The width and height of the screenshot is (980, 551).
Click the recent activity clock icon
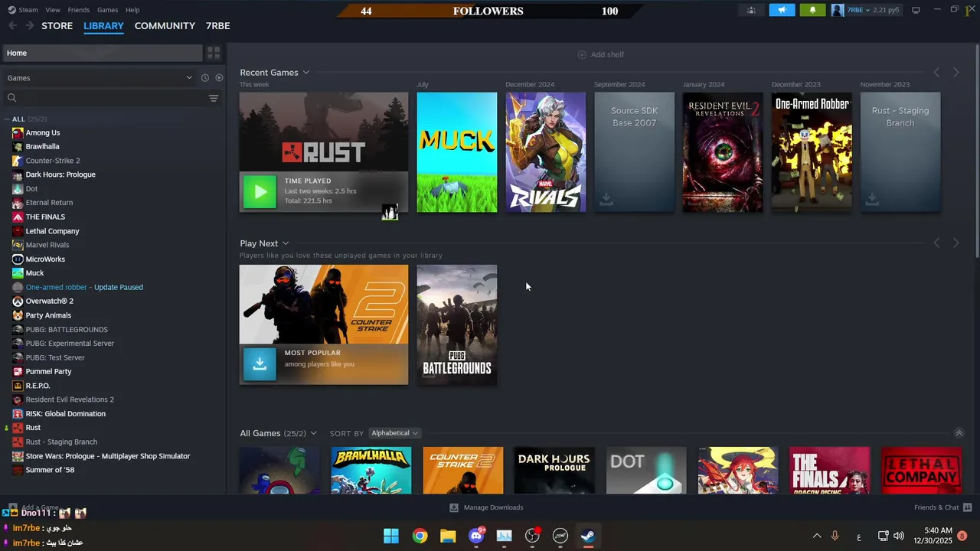pos(205,78)
